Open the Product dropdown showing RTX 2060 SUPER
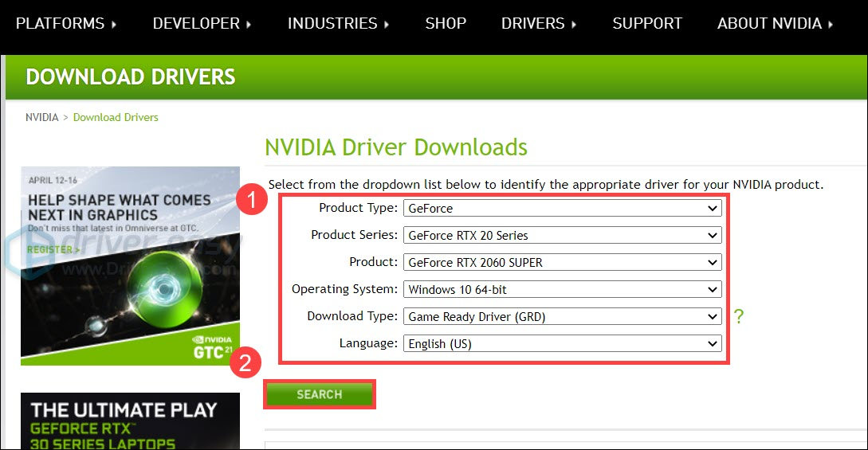 pos(563,263)
